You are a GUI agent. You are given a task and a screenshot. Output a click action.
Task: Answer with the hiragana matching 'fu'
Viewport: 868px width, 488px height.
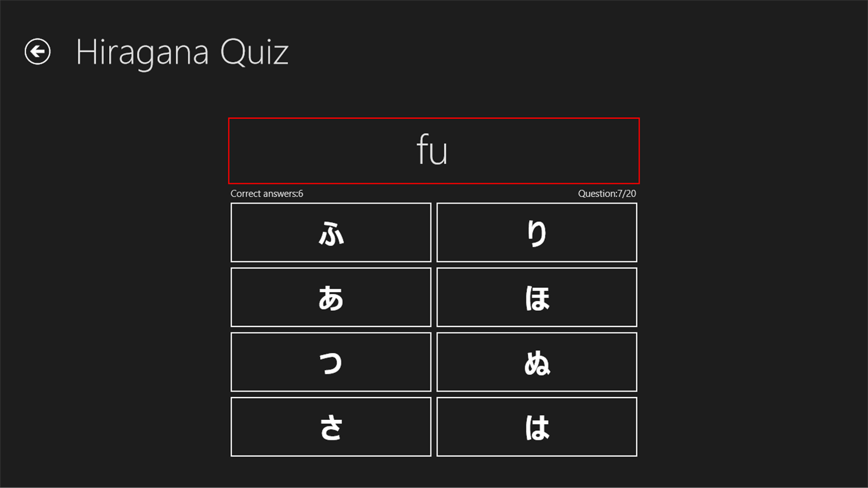(331, 233)
